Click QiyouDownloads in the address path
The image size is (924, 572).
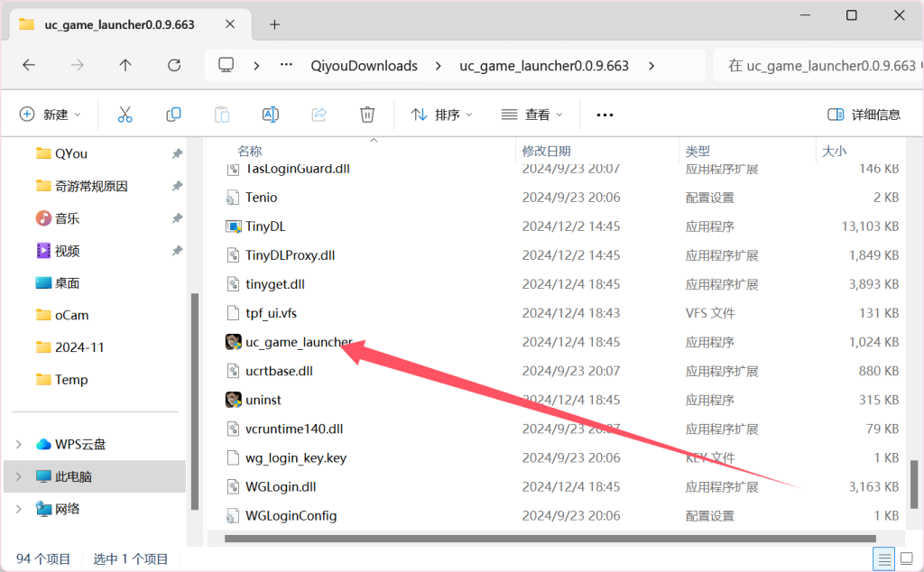click(x=365, y=66)
